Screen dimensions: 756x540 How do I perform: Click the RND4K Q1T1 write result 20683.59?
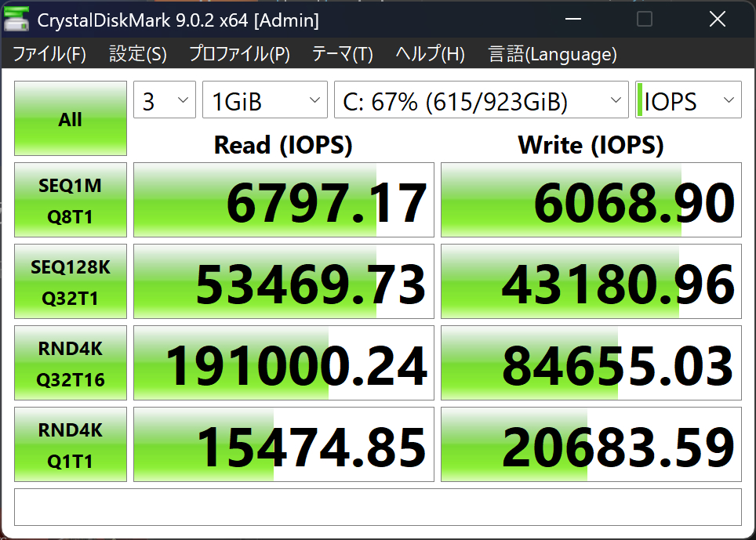coord(591,444)
